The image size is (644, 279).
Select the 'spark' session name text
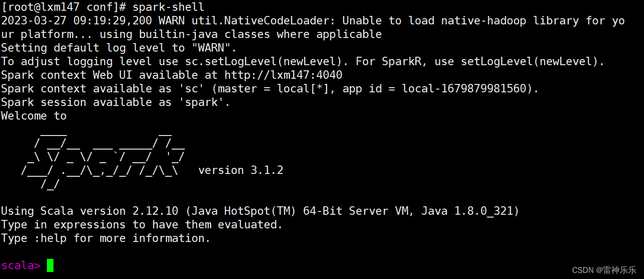(202, 102)
